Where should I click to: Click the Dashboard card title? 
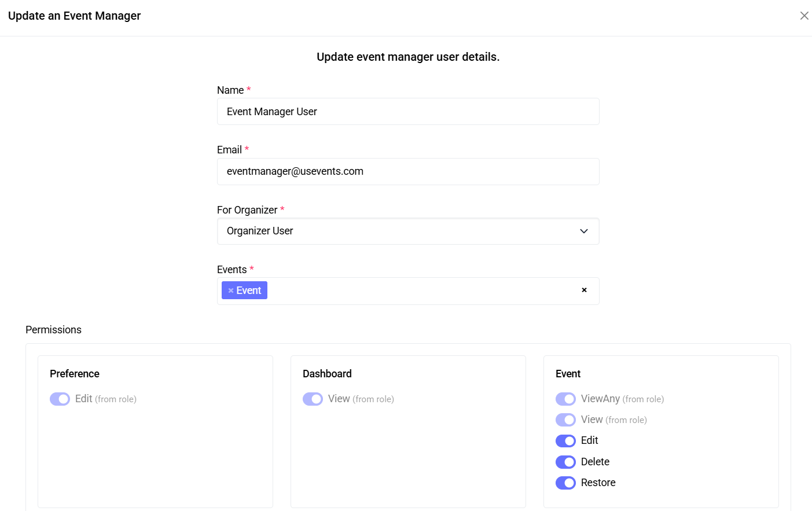pyautogui.click(x=327, y=374)
